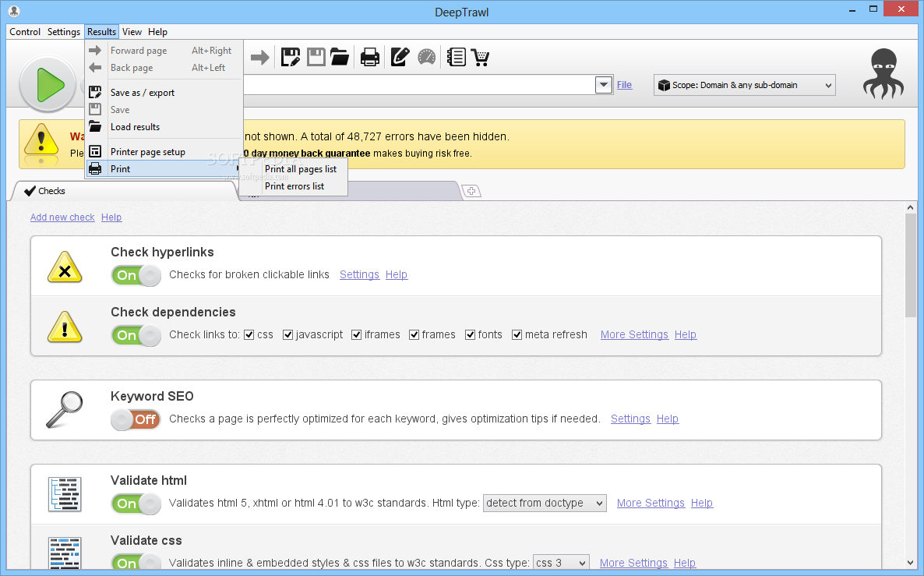Choose Load results menu item
924x576 pixels.
pos(164,127)
